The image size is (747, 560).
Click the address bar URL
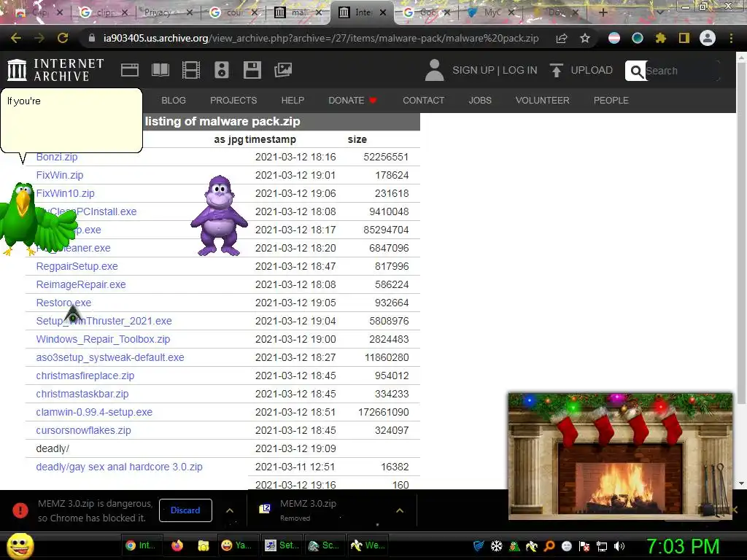coord(321,38)
